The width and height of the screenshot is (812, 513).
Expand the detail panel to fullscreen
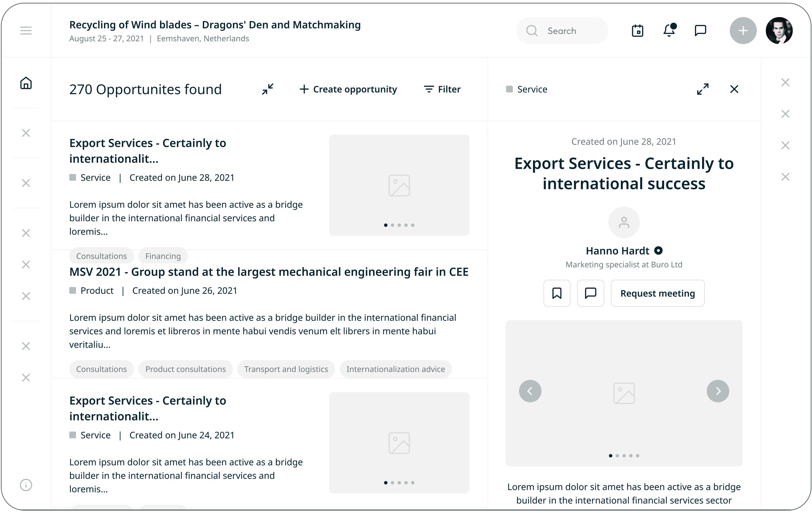(x=703, y=89)
